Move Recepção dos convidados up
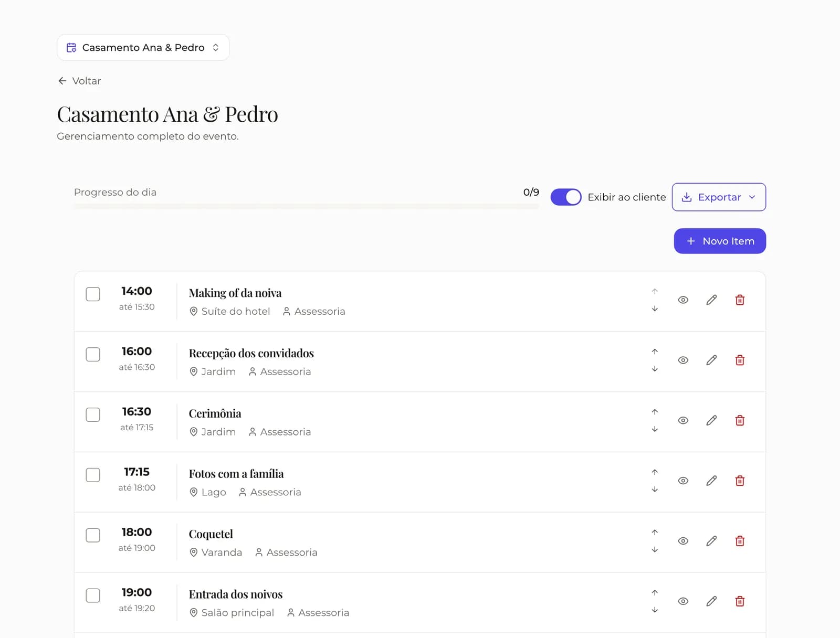This screenshot has height=638, width=840. pos(655,352)
